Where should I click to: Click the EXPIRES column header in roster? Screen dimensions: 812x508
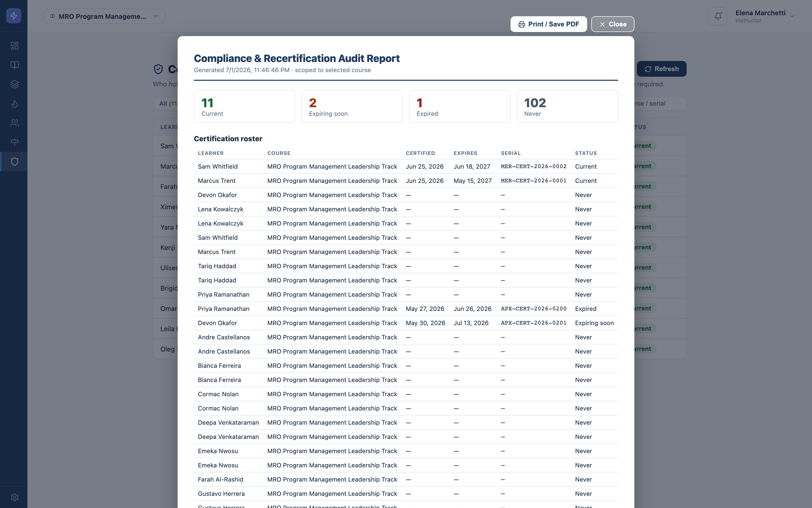click(465, 153)
